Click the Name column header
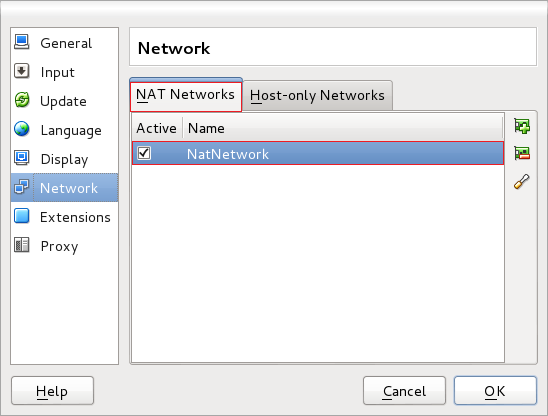Screen dimensions: 548x416 (342, 128)
